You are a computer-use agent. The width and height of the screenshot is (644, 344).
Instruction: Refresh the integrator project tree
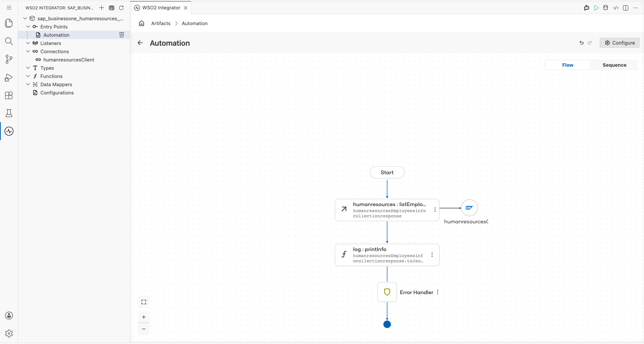[121, 7]
